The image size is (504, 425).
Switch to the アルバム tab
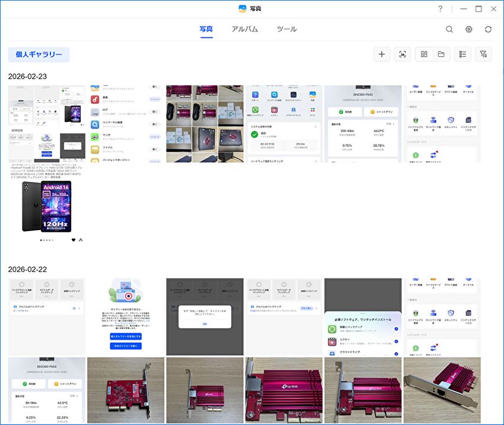coord(245,29)
